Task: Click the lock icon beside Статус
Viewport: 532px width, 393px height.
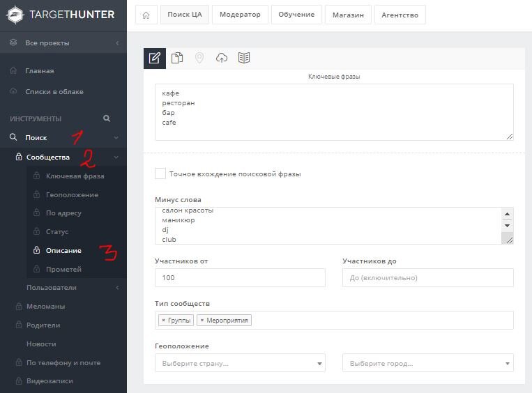Action: [36, 231]
